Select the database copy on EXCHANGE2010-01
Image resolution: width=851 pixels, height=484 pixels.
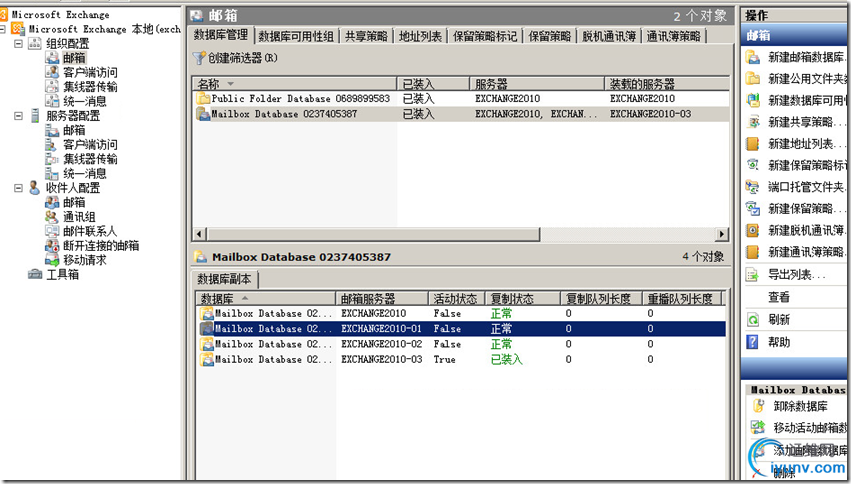(461, 329)
